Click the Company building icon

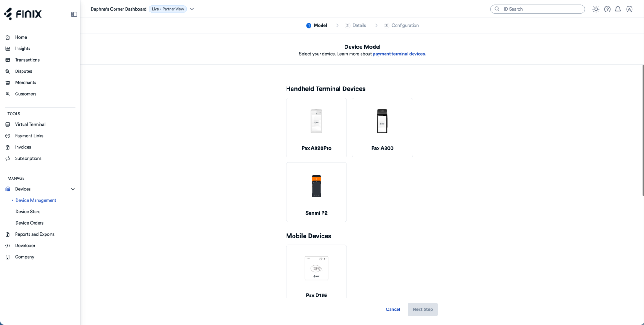click(x=7, y=257)
